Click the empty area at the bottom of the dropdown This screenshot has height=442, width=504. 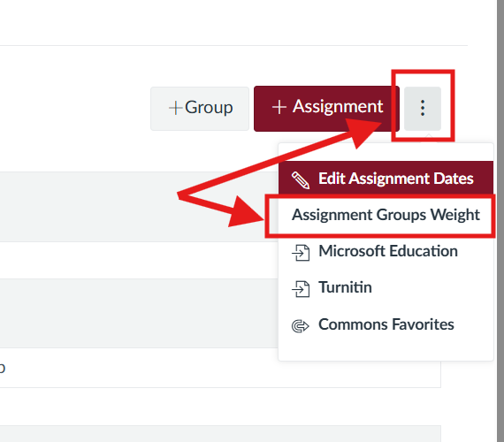(386, 352)
